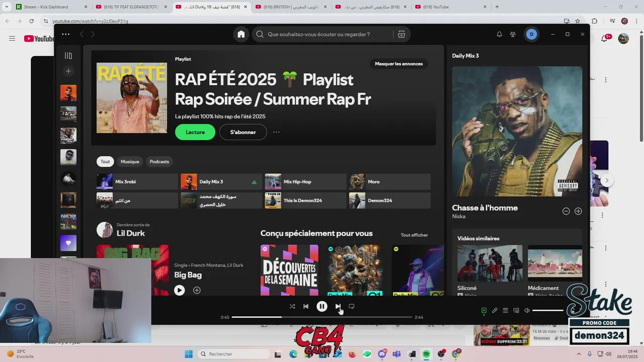Screen dimensions: 644x362
Task: Open Découvertes de la semaine card
Action: click(x=289, y=270)
